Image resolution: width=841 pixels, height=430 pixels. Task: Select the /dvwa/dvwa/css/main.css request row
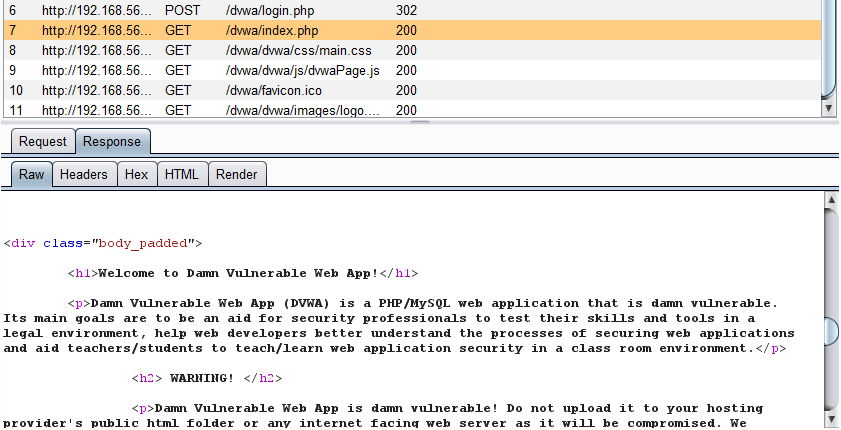pyautogui.click(x=412, y=50)
